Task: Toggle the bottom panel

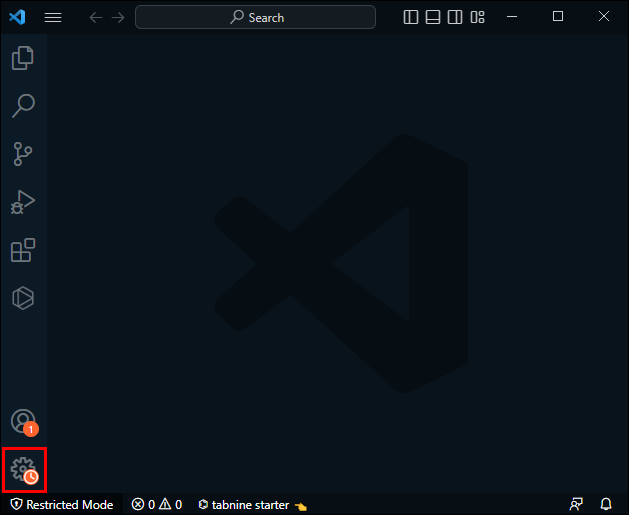Action: [x=433, y=17]
